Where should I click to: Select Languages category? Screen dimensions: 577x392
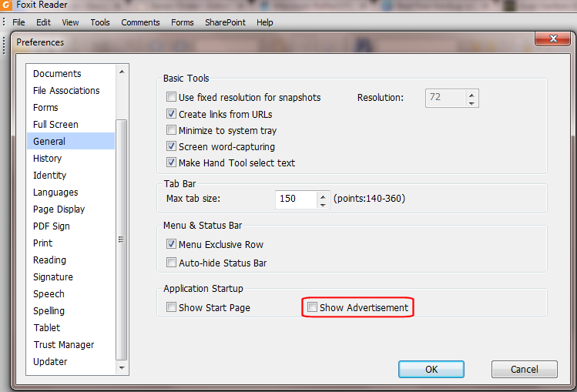[x=71, y=193]
